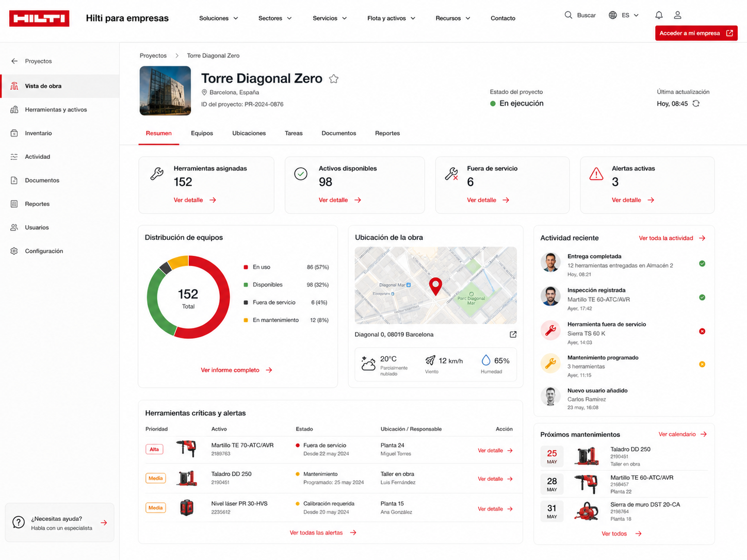The image size is (747, 560).
Task: Open Ver detalle for Alertas activas
Action: [633, 200]
